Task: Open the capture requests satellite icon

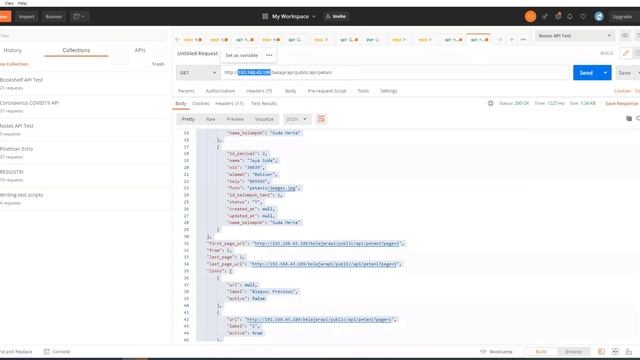Action: [545, 16]
